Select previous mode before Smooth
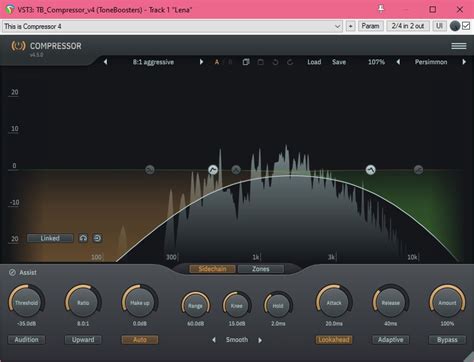474x362 pixels. (x=214, y=340)
